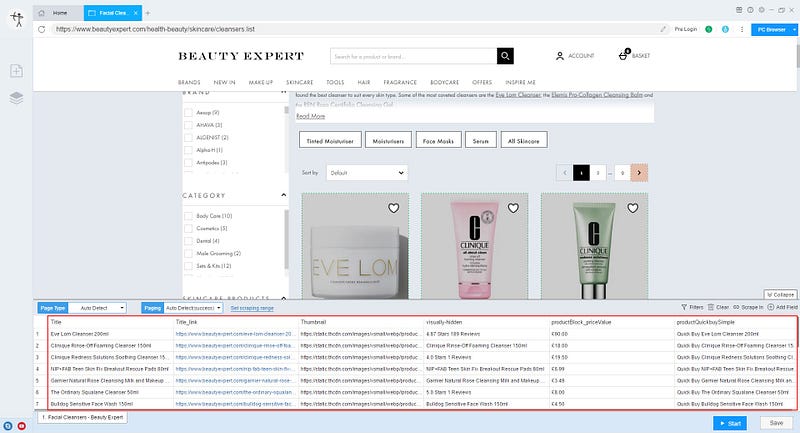Reload the page with the refresh icon
Viewport: 800px width, 433px height.
(x=42, y=30)
